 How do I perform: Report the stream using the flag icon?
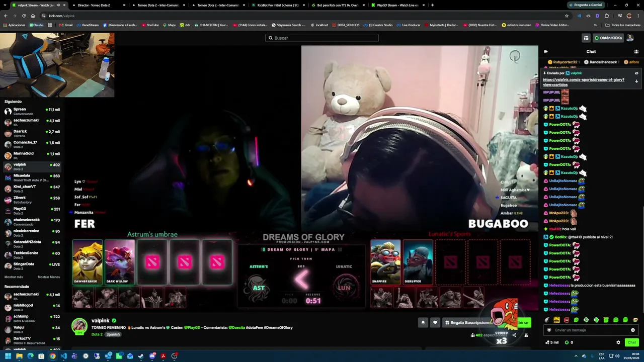(526, 335)
